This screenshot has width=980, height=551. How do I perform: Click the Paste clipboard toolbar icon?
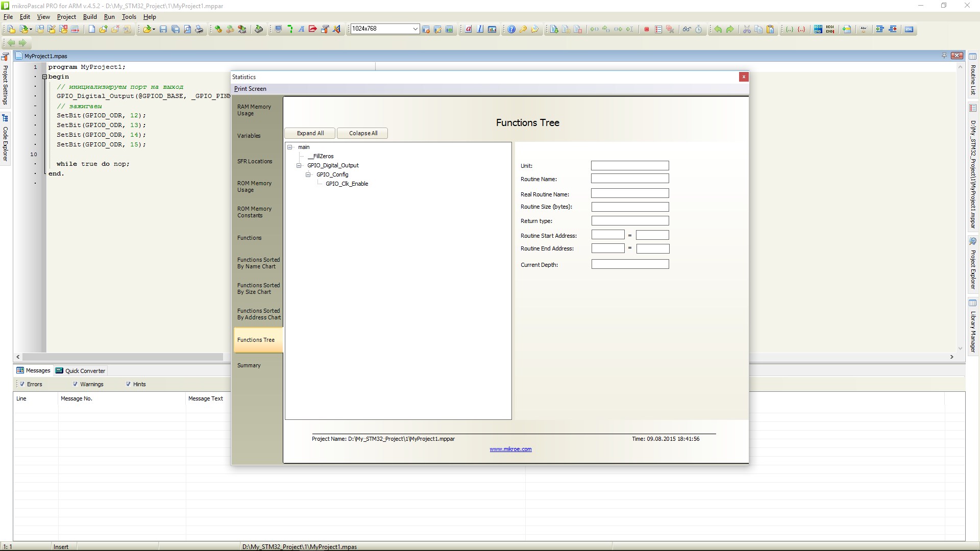click(x=771, y=29)
